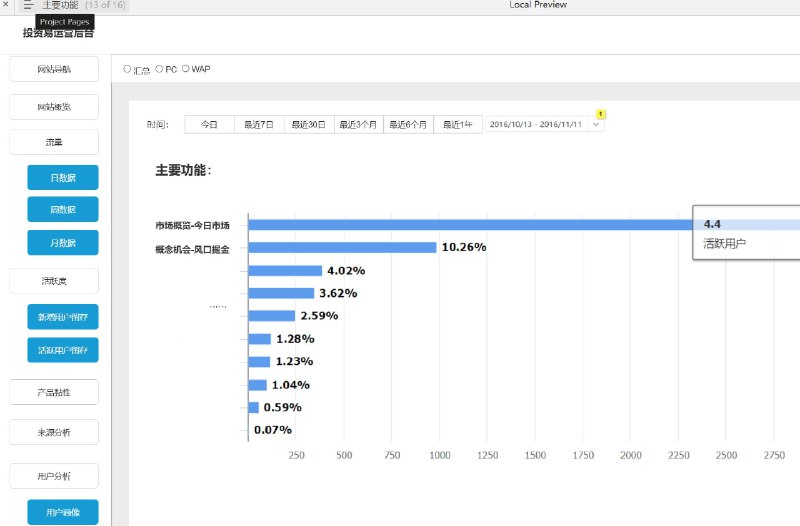Viewport: 800px width, 526px height.
Task: Switch to the 最近30日 time tab
Action: [309, 124]
